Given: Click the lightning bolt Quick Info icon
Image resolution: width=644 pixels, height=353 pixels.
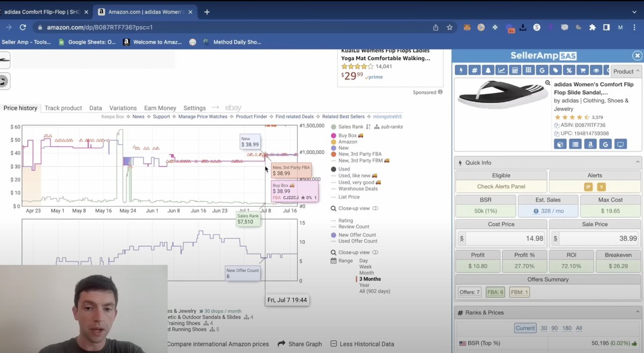Looking at the screenshot, I should click(x=460, y=70).
